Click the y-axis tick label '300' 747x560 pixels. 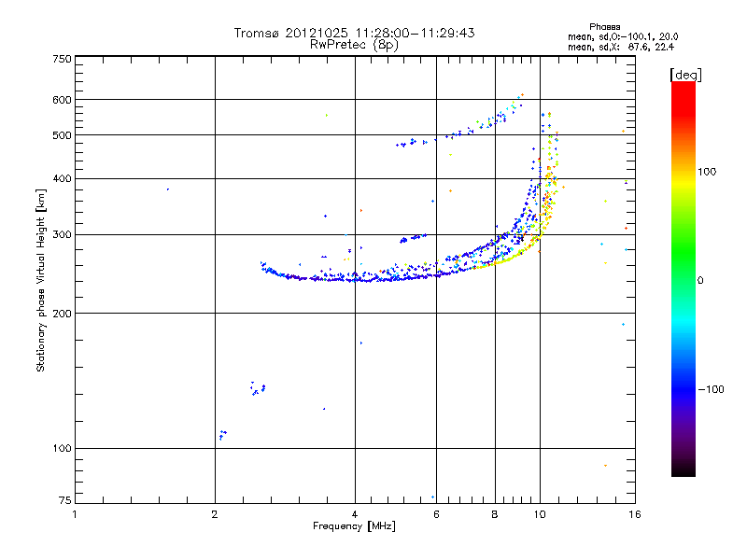pyautogui.click(x=62, y=235)
